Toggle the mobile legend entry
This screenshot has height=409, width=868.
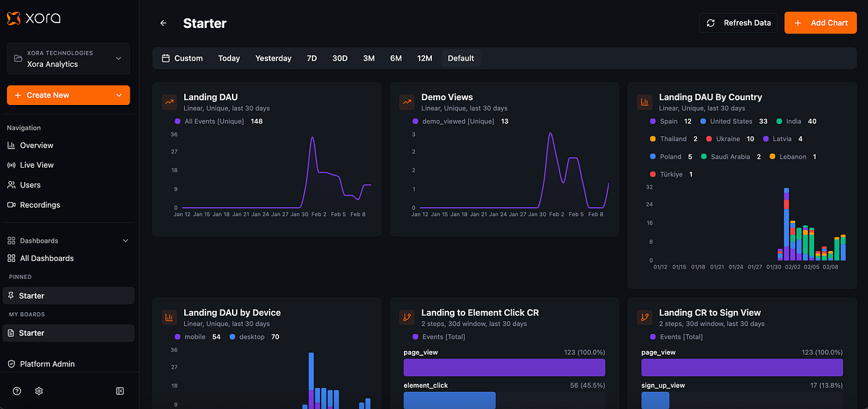pyautogui.click(x=198, y=337)
